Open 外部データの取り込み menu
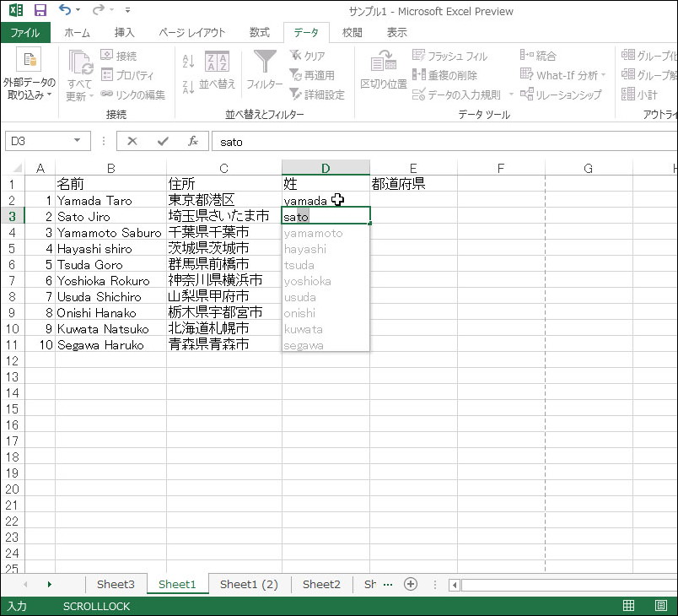The width and height of the screenshot is (678, 616). click(x=29, y=74)
